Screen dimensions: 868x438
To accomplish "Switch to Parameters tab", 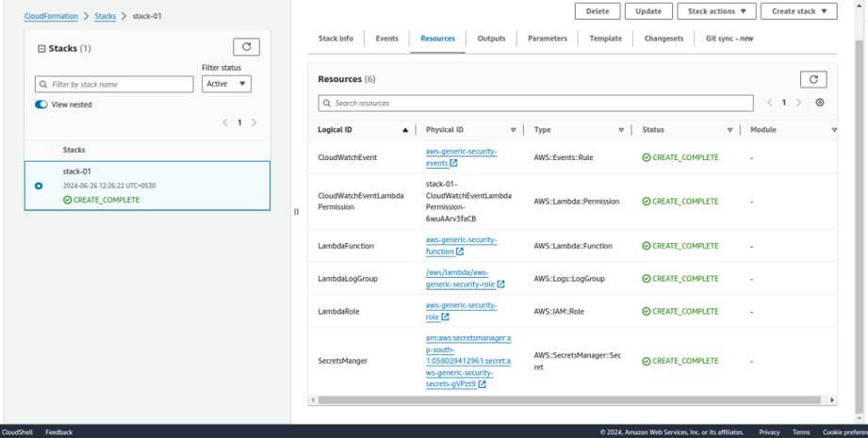I will click(548, 39).
